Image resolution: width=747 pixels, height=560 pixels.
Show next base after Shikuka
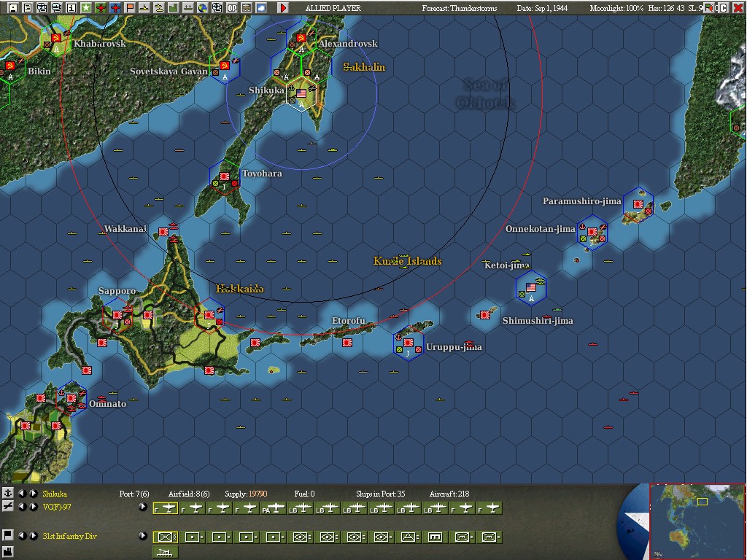(x=34, y=494)
